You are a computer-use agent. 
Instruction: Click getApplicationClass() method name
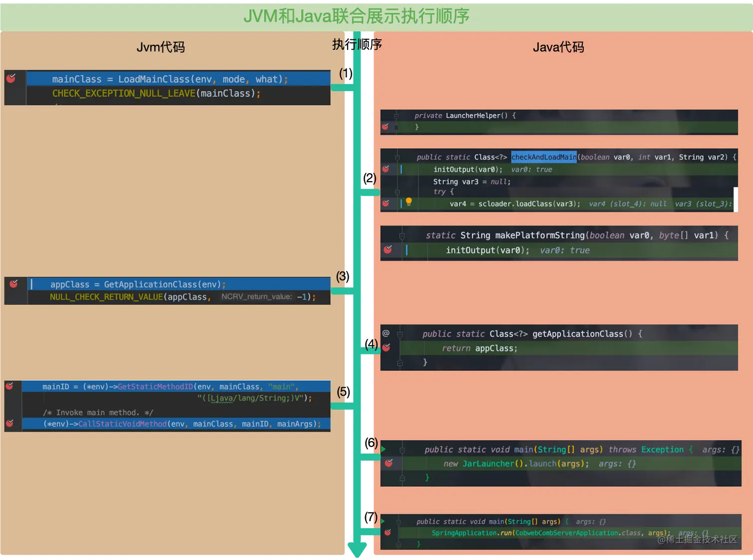tap(582, 334)
